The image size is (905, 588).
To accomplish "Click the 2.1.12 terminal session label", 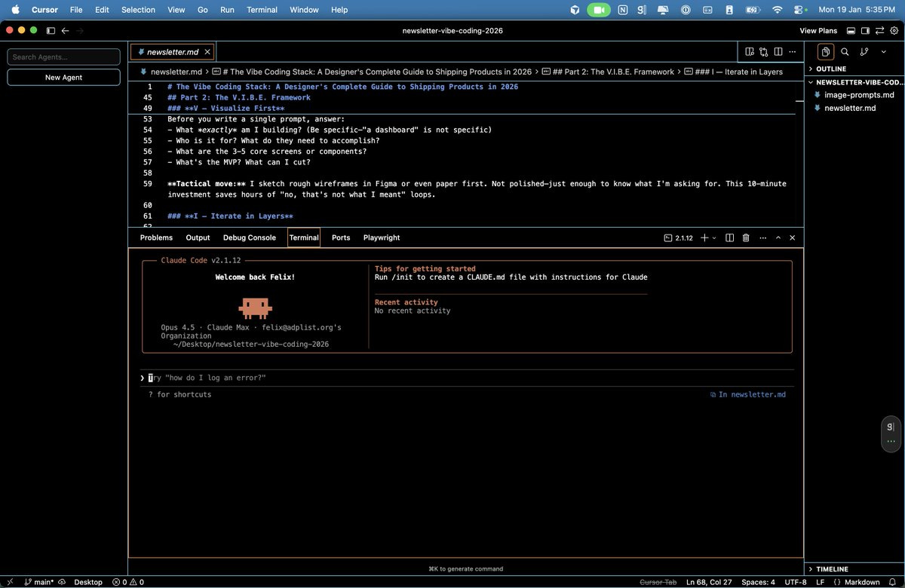I will (678, 237).
